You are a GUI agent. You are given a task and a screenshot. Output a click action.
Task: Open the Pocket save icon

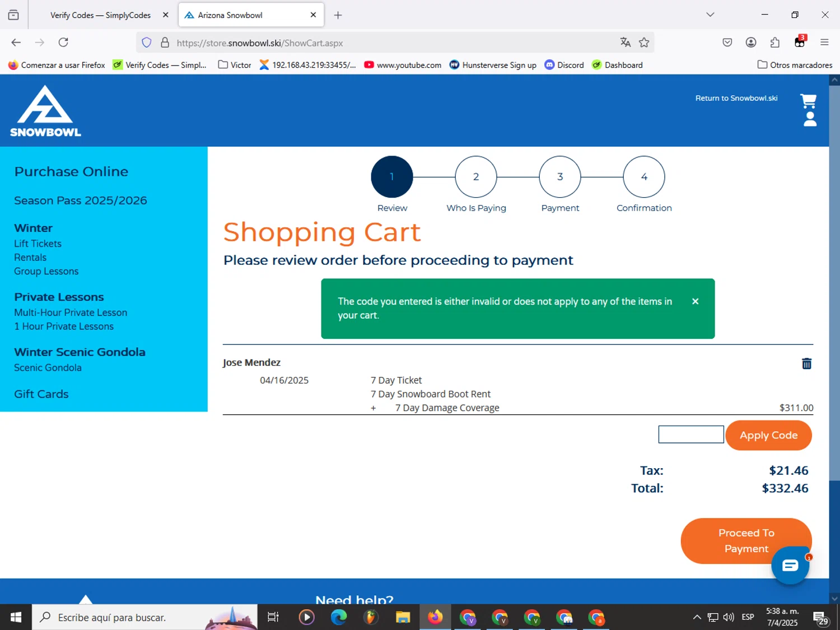[x=727, y=43]
